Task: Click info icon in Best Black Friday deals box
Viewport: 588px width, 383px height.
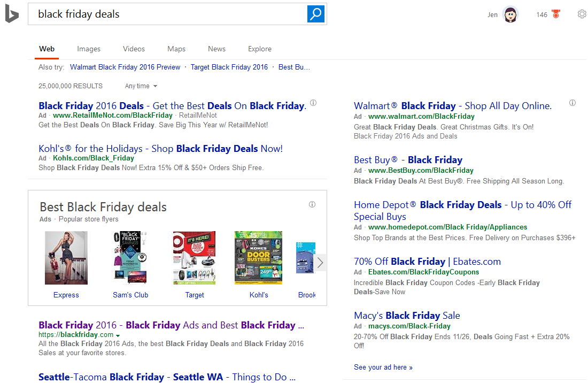Action: point(312,204)
